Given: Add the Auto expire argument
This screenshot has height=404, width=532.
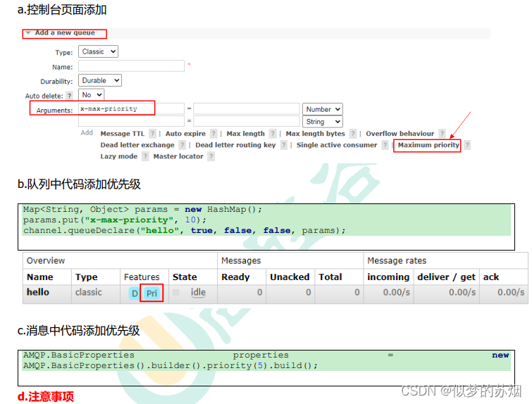Looking at the screenshot, I should tap(185, 134).
